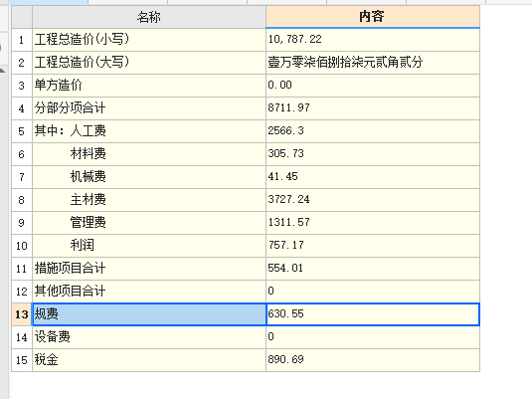
Task: Select the 工程总造价(大写) name cell
Action: point(149,63)
